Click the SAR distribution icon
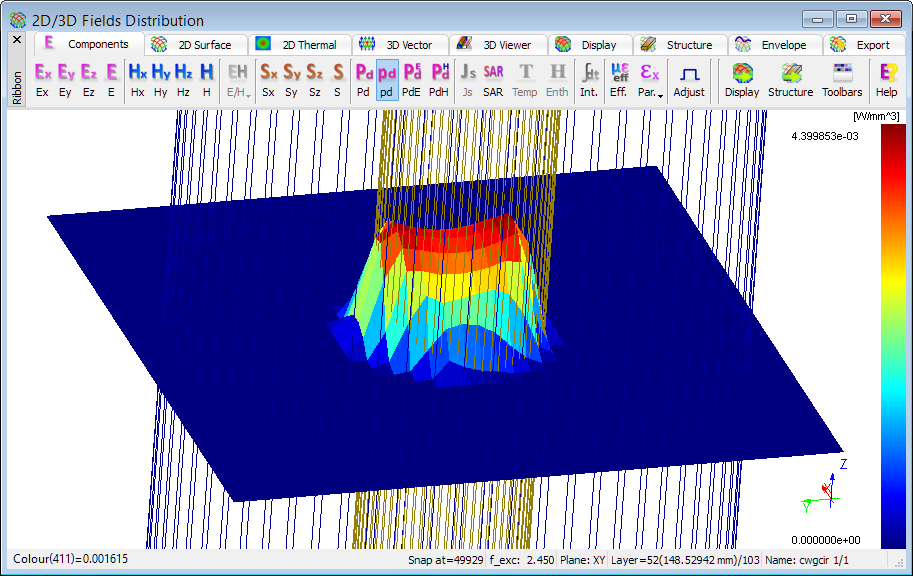This screenshot has width=913, height=576. 493,79
